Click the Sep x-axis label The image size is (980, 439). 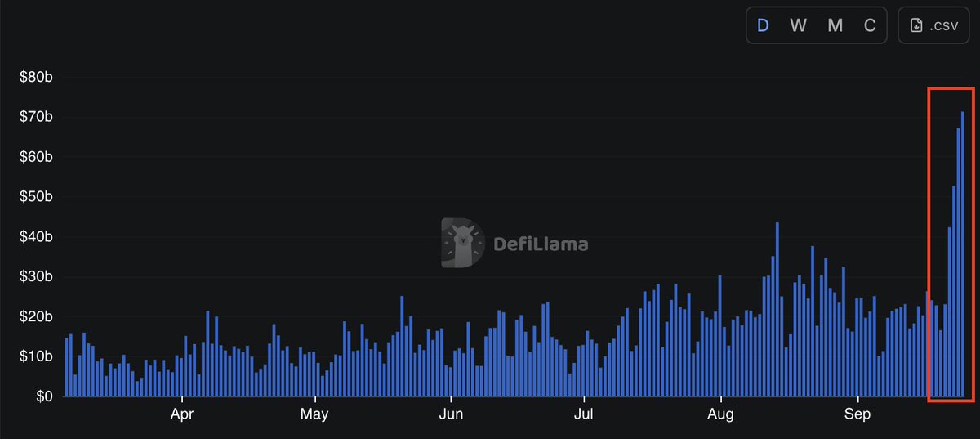[x=857, y=414]
